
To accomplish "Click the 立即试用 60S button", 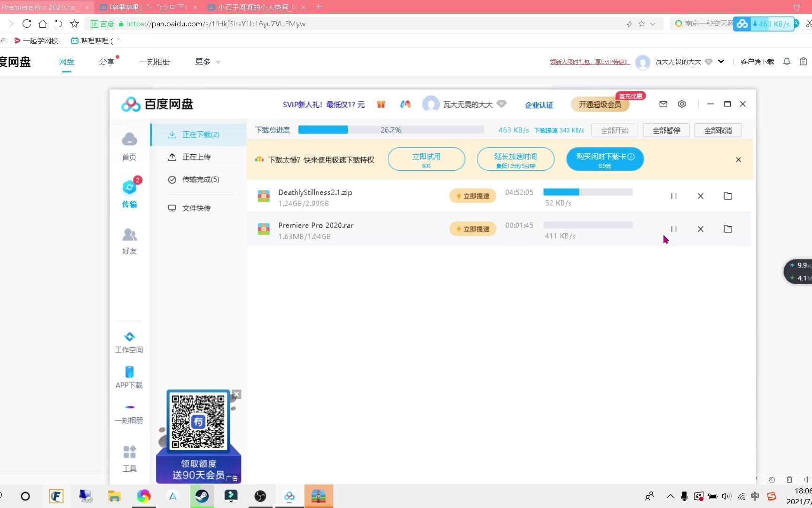I will pyautogui.click(x=426, y=159).
